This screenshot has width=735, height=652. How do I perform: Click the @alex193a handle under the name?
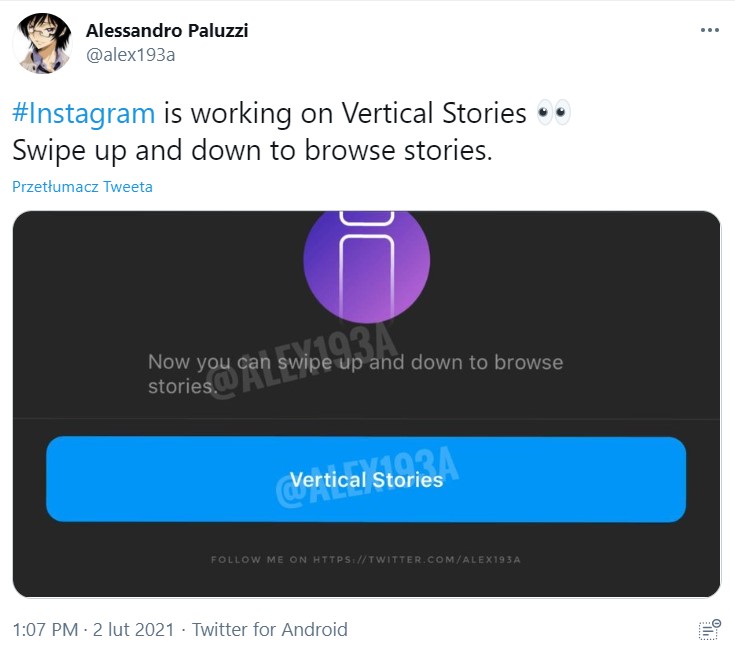131,54
